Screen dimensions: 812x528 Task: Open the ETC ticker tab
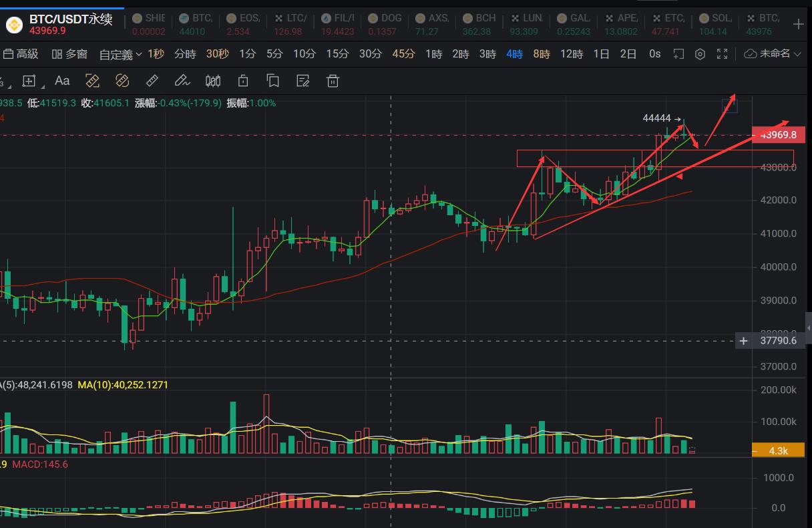pyautogui.click(x=668, y=24)
